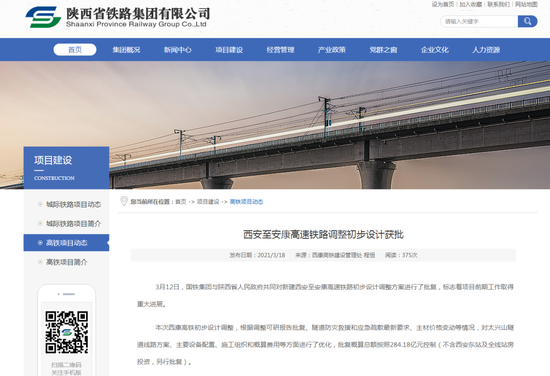The width and height of the screenshot is (550, 376).
Task: Click the railway bridge banner image
Action: 275,125
